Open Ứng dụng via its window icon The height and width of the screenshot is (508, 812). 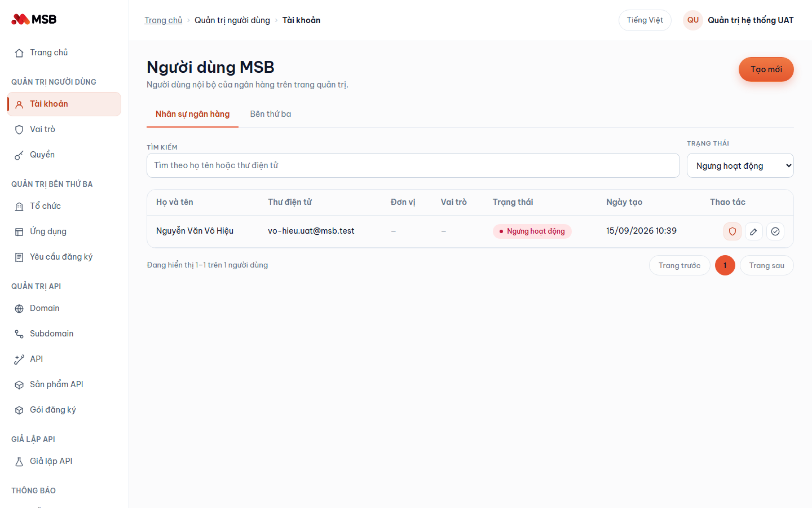(x=19, y=232)
